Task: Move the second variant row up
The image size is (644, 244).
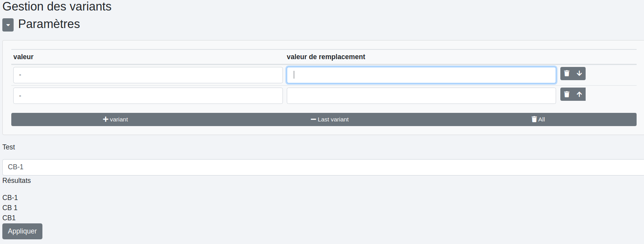Action: coord(579,95)
